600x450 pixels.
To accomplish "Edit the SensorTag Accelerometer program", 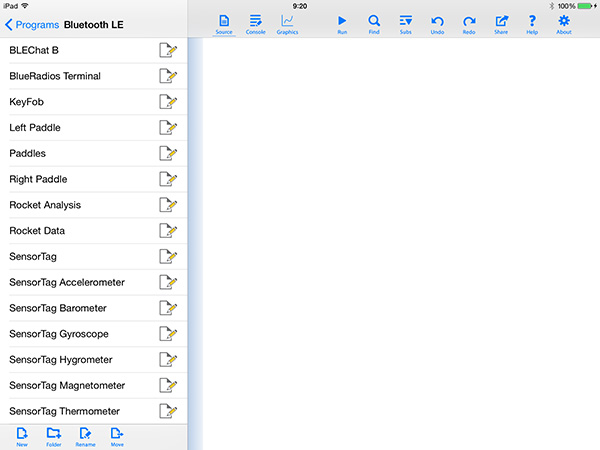I will coord(168,282).
